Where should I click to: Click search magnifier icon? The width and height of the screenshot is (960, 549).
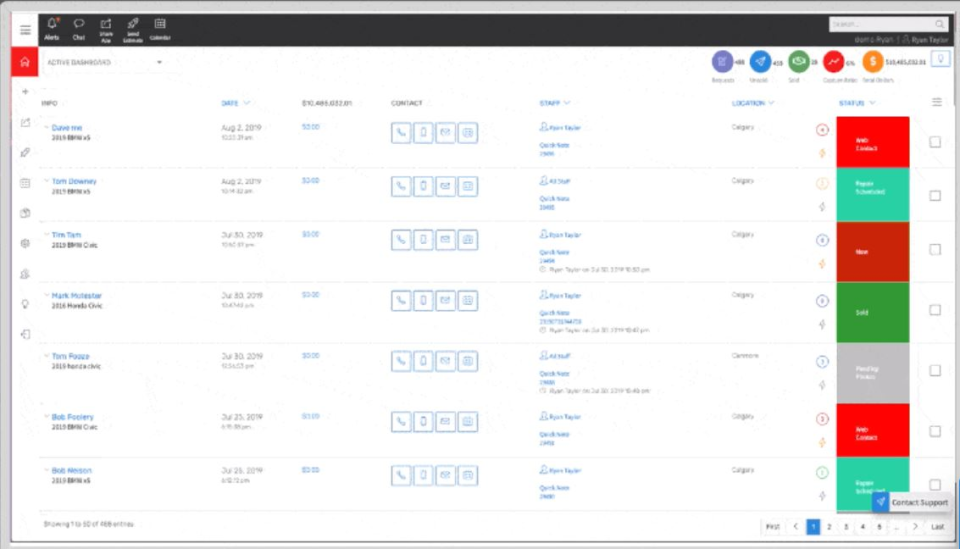point(939,24)
